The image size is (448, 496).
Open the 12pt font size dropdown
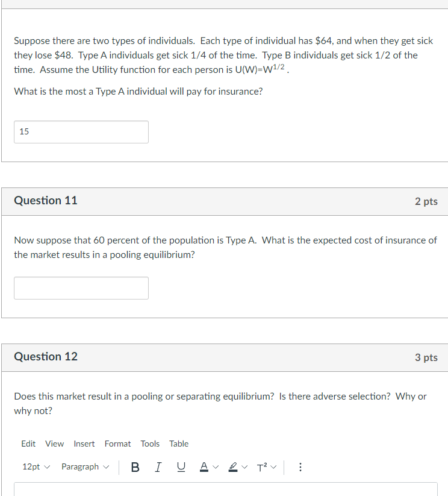click(36, 467)
